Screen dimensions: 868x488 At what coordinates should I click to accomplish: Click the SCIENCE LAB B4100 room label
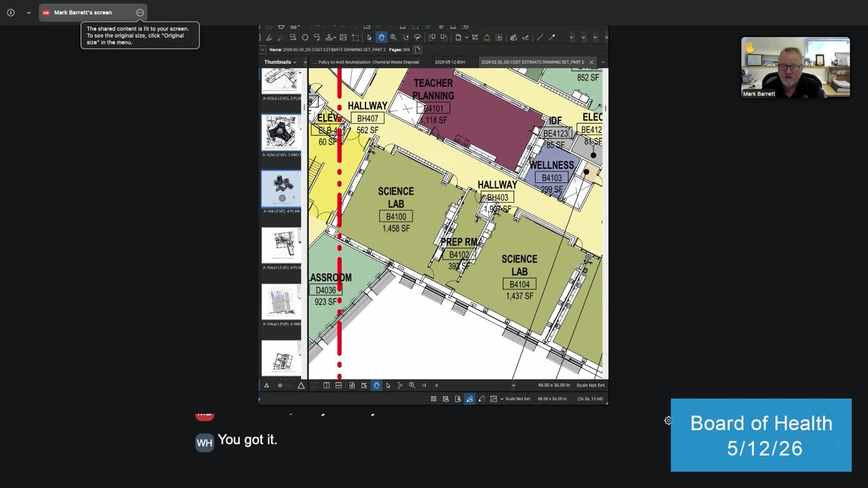396,210
